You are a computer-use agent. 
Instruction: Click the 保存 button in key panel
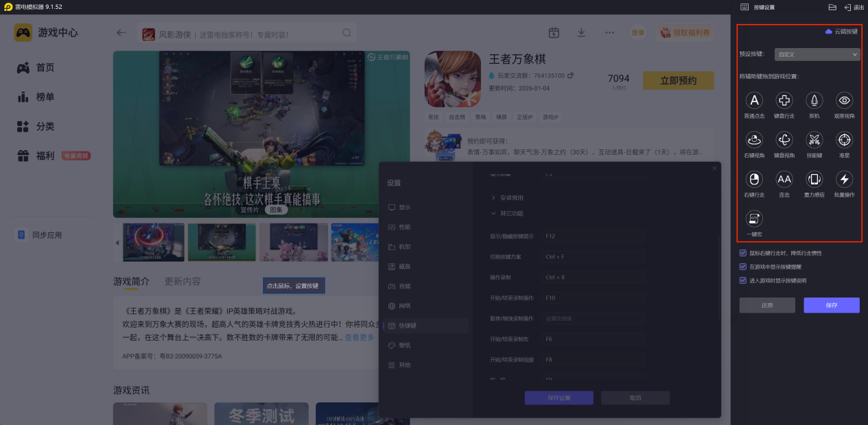coord(832,305)
